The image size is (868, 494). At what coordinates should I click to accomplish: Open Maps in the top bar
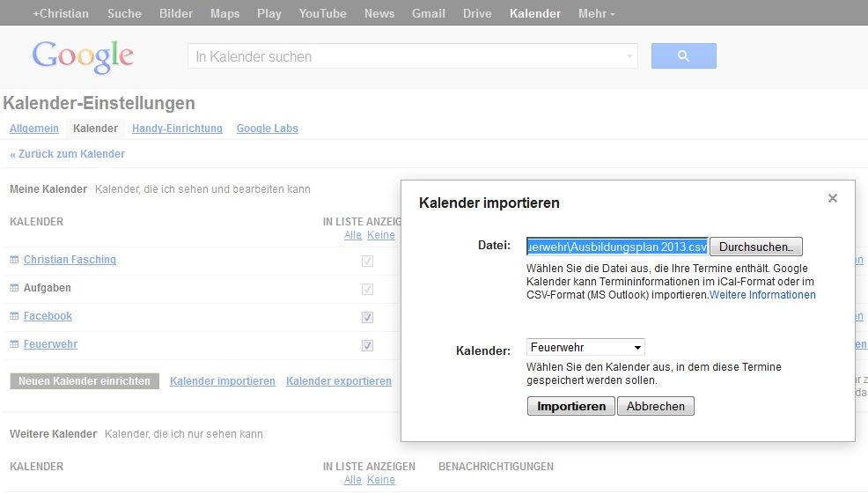tap(224, 13)
